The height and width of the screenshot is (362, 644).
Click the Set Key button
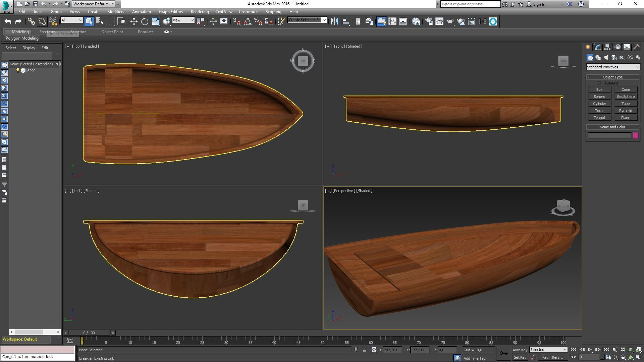tap(520, 357)
